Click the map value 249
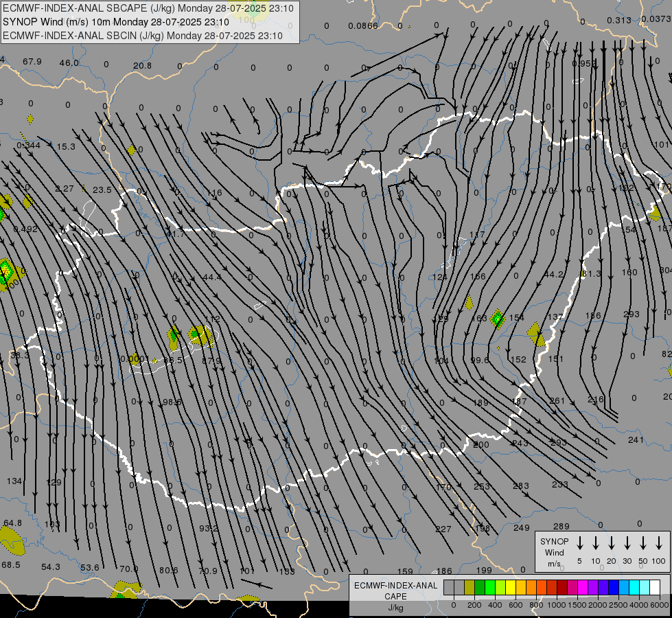672x618 pixels. [522, 528]
